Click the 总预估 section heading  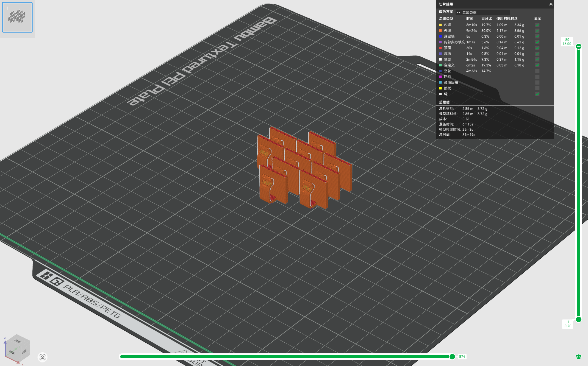point(444,102)
